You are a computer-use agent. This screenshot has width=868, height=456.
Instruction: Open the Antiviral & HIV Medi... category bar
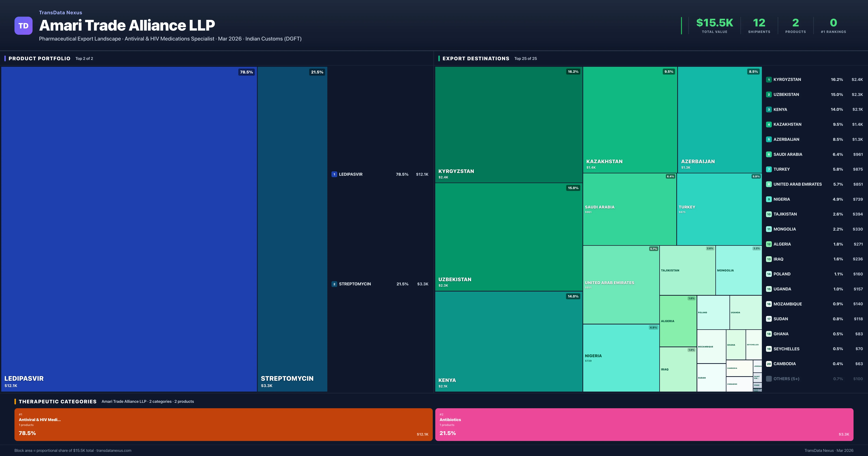[223, 425]
